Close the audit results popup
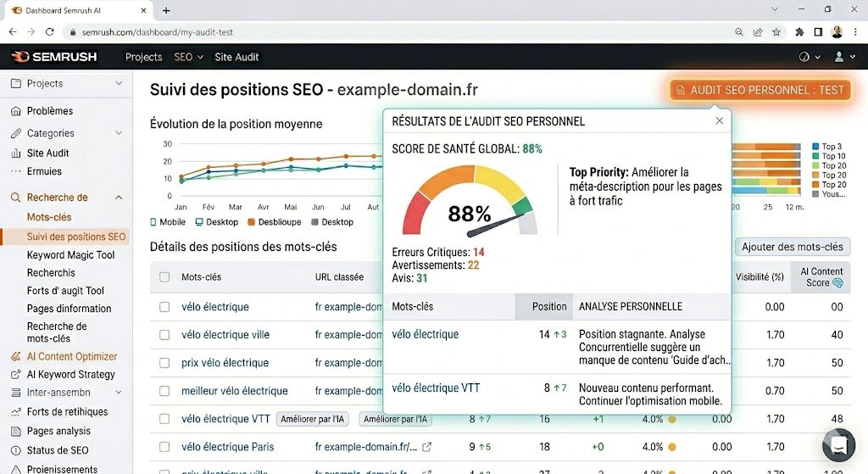Screen dimensions: 868x474 [x=719, y=120]
